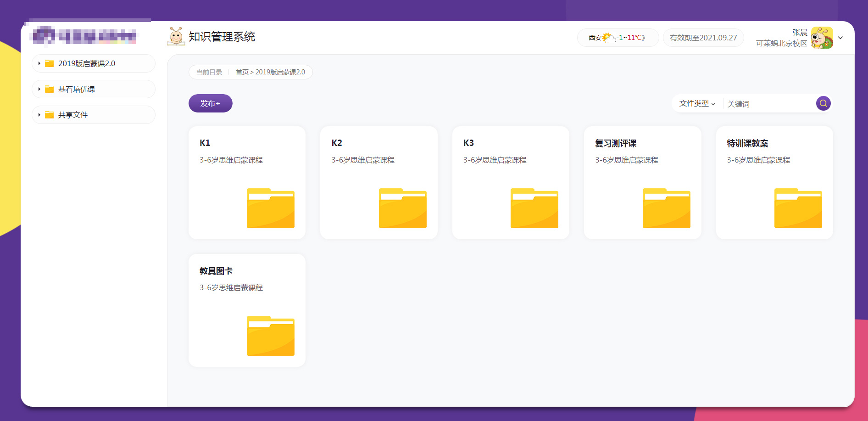Click the snail mascot logo beside 知识管理系统
The height and width of the screenshot is (421, 868).
pyautogui.click(x=176, y=36)
